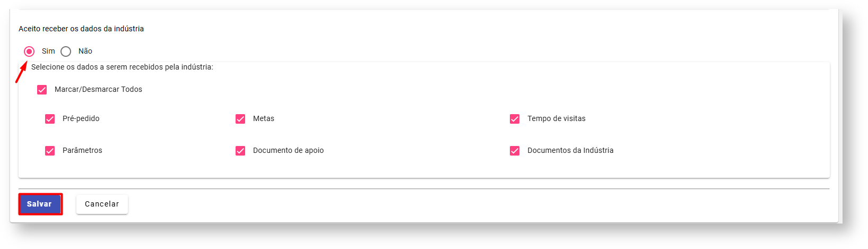Untick the Documento de apoio checkbox
This screenshot has height=249, width=868.
tap(240, 151)
